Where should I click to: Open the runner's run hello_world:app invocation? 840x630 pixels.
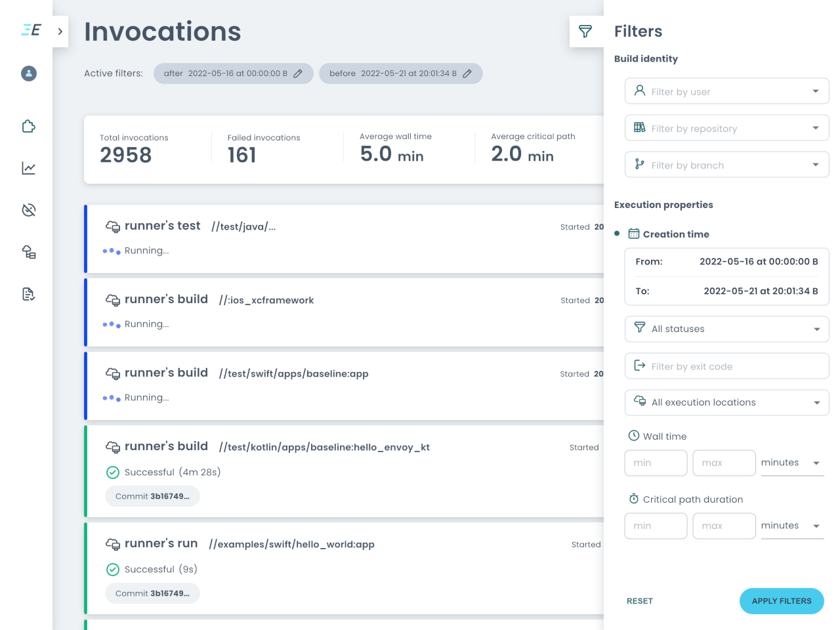[344, 568]
